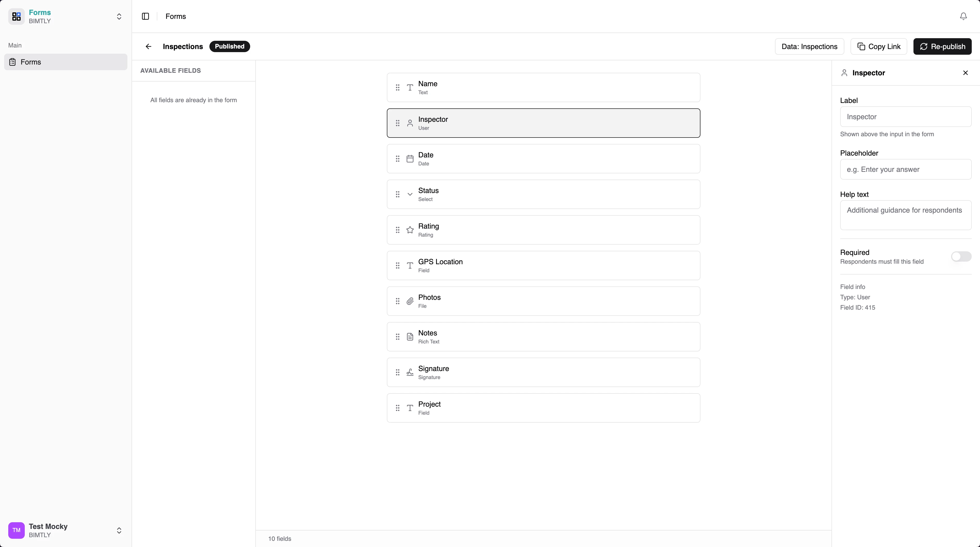Select Forms in the Main sidebar

[31, 62]
